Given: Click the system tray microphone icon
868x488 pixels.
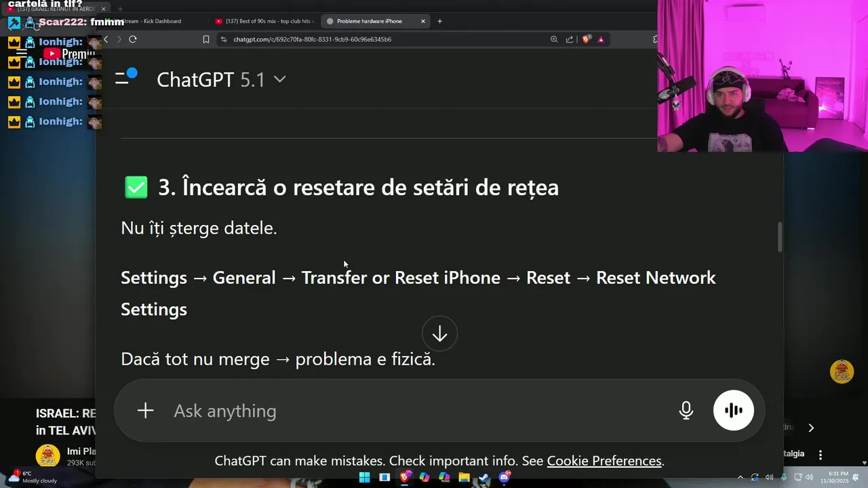Looking at the screenshot, I should [x=784, y=477].
